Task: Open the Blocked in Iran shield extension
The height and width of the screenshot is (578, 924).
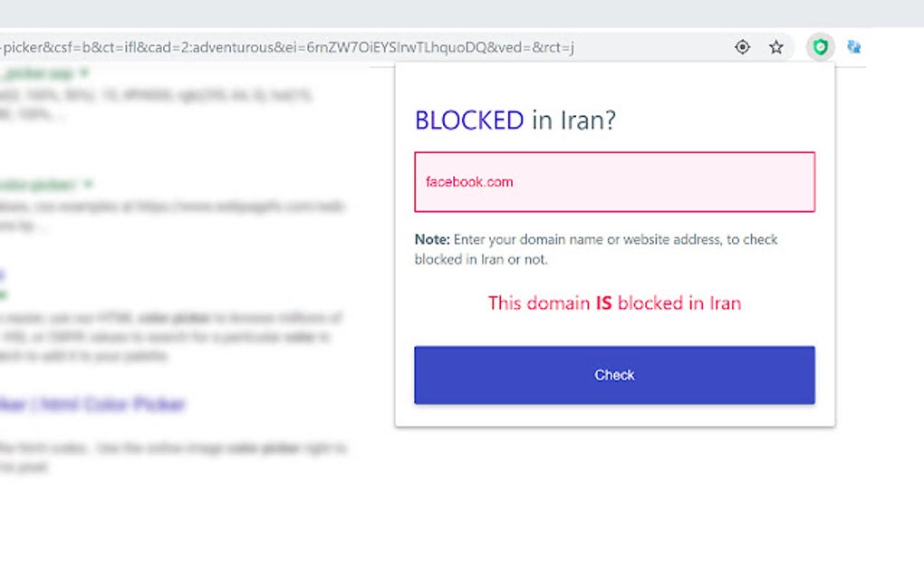Action: [x=820, y=46]
